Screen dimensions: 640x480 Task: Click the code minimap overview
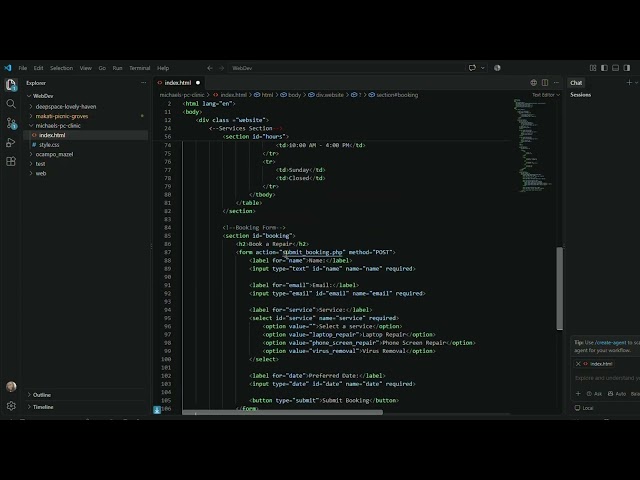click(x=532, y=145)
